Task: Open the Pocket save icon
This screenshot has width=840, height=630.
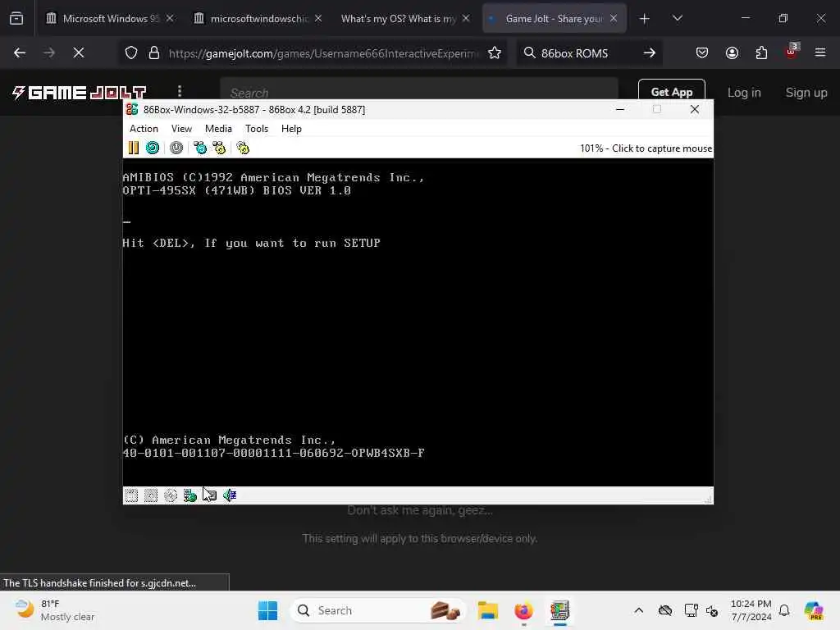Action: click(x=702, y=53)
